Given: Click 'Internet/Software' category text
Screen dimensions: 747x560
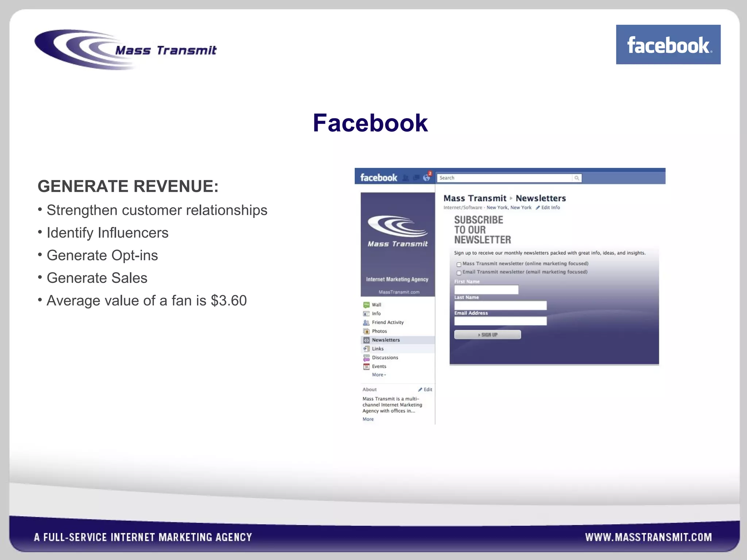Looking at the screenshot, I should 462,207.
